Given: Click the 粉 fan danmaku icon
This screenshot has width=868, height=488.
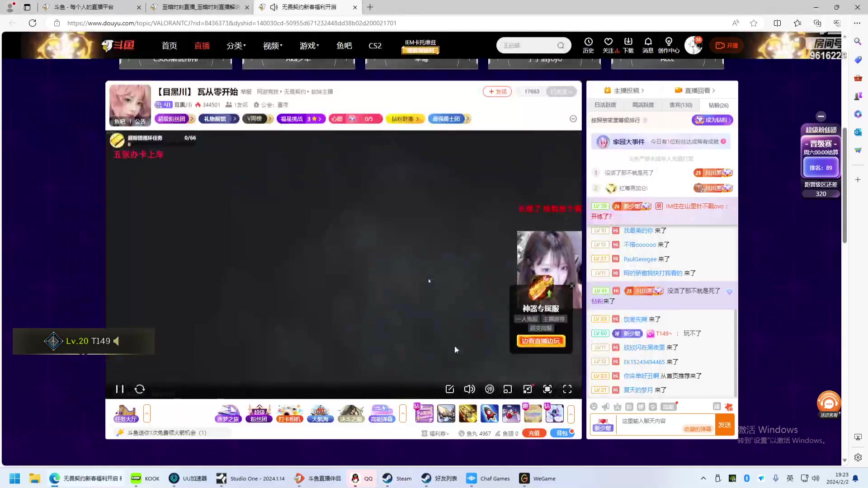Looking at the screenshot, I should (x=629, y=407).
